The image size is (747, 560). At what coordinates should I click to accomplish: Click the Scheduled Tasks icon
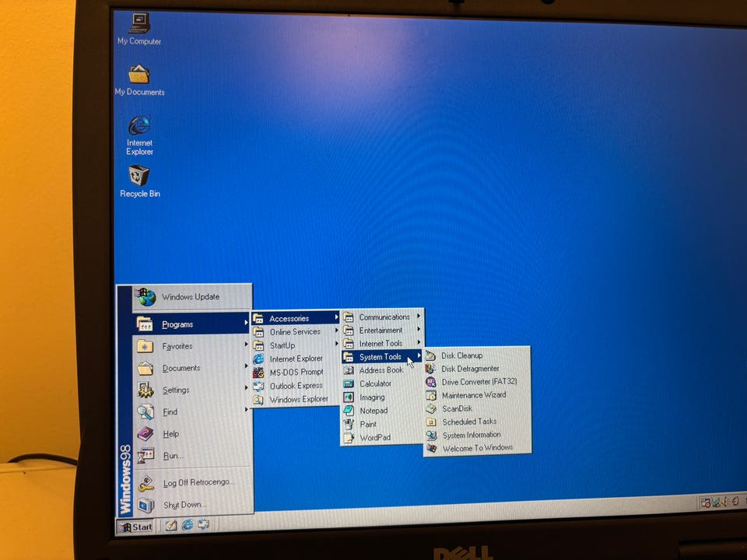[431, 422]
